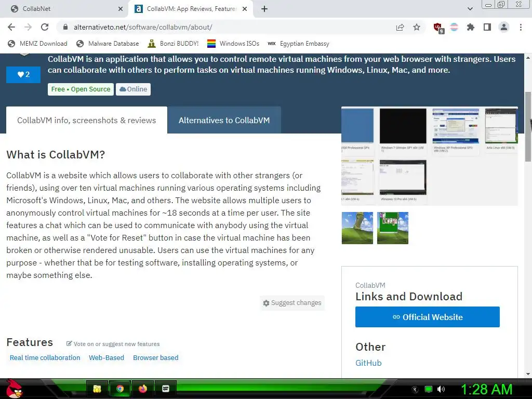Image resolution: width=532 pixels, height=399 pixels.
Task: Click Vote on or suggest new features
Action: pyautogui.click(x=113, y=344)
